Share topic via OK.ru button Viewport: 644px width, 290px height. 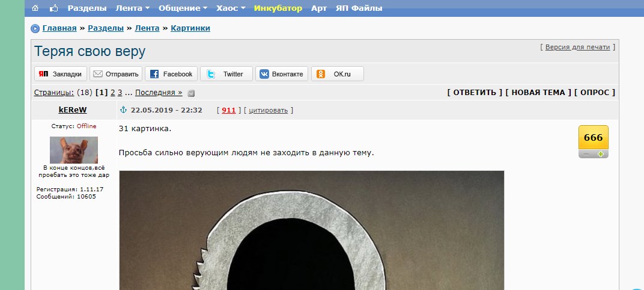tap(338, 74)
